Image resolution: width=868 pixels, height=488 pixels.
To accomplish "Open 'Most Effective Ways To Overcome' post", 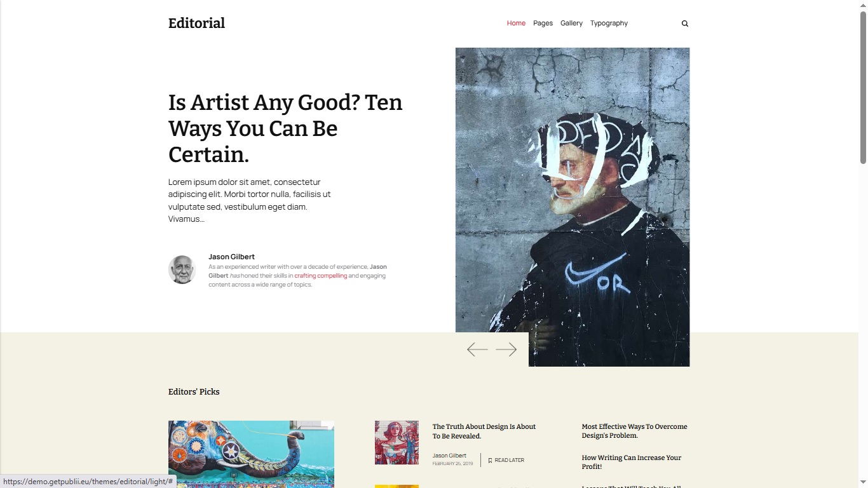I will 634,431.
